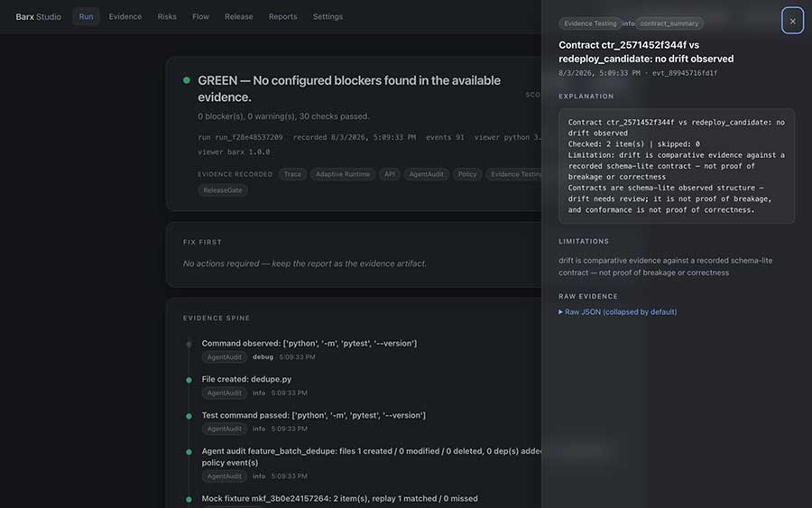812x508 pixels.
Task: Click the explanation code block text
Action: [677, 166]
